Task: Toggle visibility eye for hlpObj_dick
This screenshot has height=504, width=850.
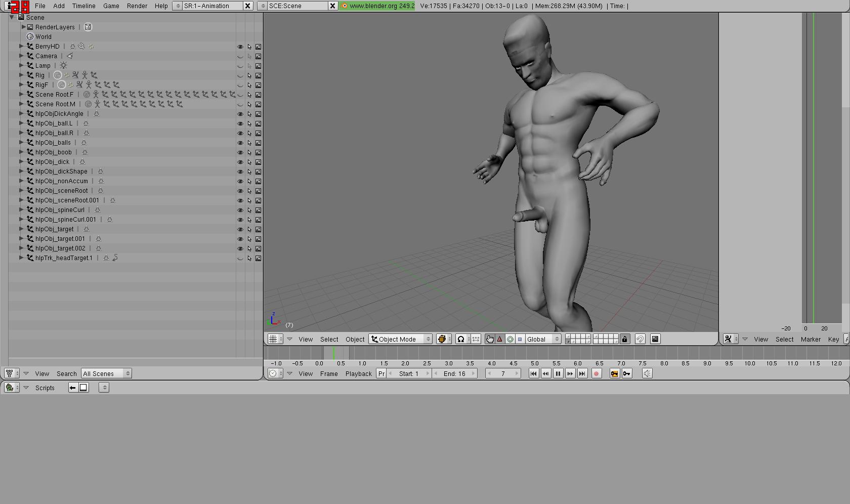Action: 240,162
